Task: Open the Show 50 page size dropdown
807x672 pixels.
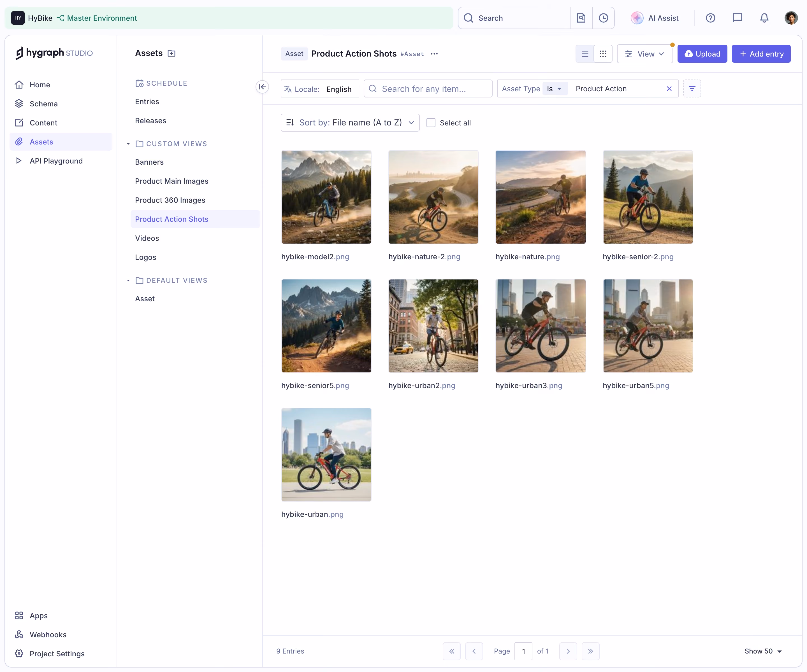Action: [x=763, y=651]
